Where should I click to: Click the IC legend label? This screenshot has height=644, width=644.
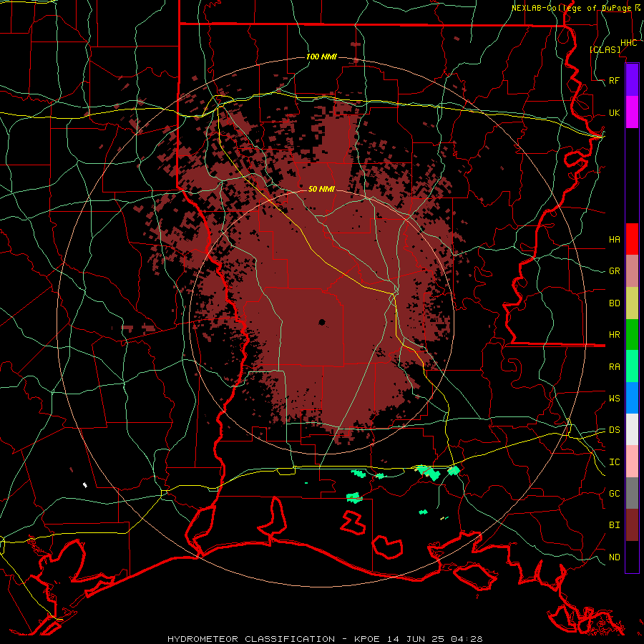click(x=614, y=462)
